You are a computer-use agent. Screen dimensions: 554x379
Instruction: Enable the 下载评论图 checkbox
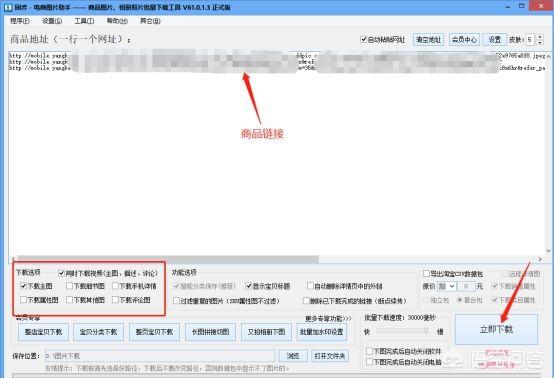[x=116, y=300]
